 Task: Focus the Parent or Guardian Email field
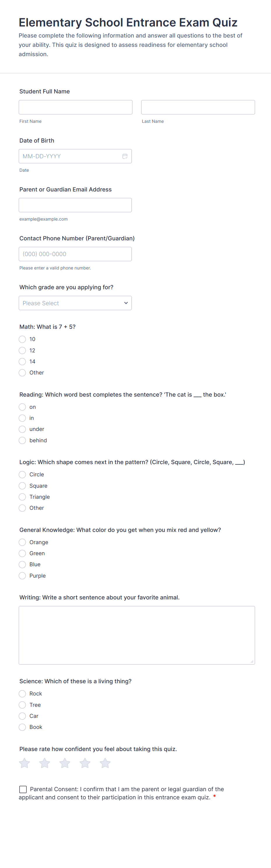pyautogui.click(x=75, y=205)
